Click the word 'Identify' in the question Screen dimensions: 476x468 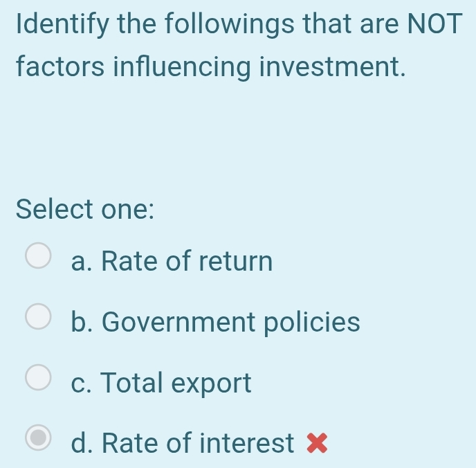coord(59,25)
